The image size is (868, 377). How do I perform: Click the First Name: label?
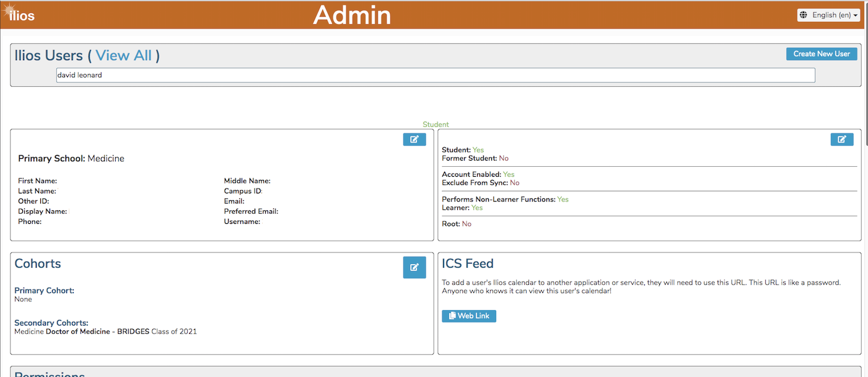tap(38, 181)
